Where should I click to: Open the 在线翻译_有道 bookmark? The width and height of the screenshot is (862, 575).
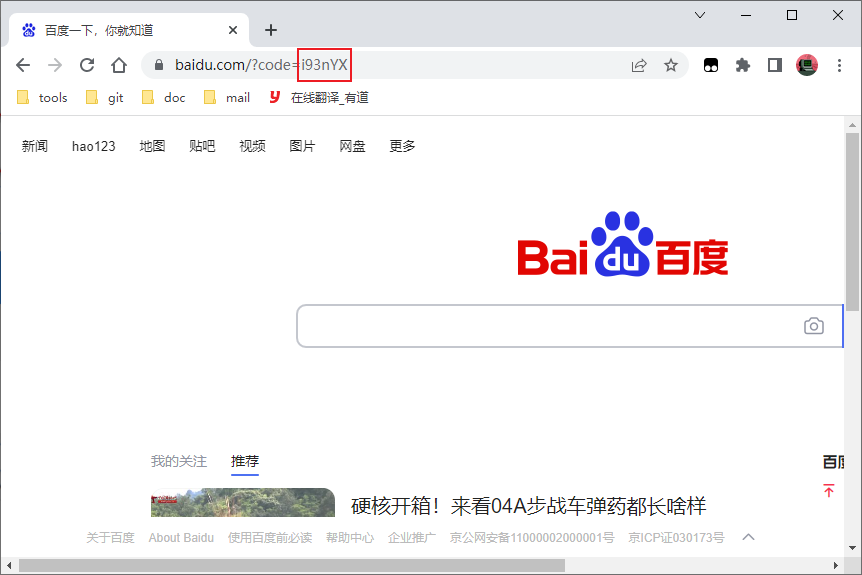click(319, 98)
